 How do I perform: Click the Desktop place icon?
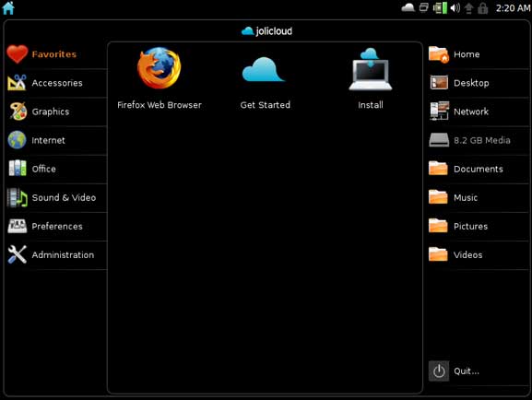click(x=439, y=82)
